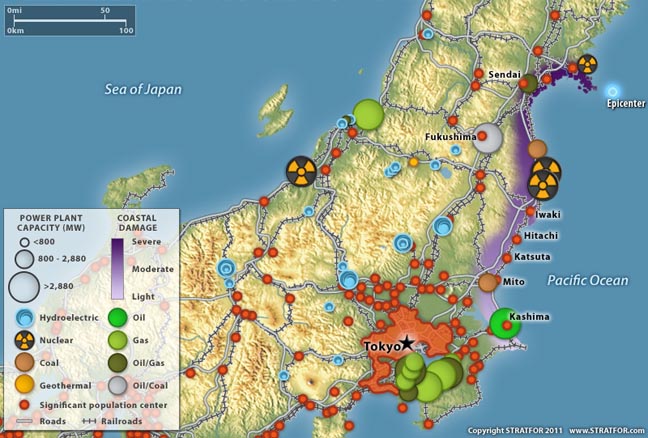Click the 'Kashima' city label
The height and width of the screenshot is (438, 648).
[x=529, y=317]
